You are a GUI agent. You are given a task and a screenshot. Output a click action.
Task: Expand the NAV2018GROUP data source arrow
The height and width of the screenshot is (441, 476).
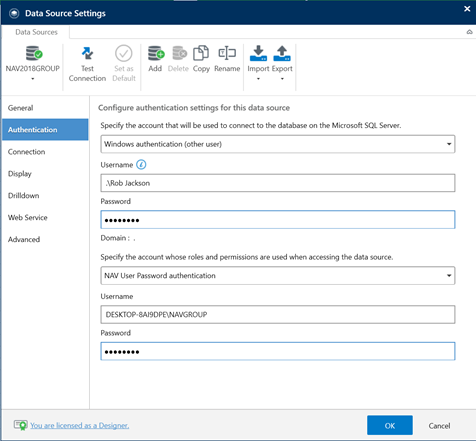coord(33,79)
